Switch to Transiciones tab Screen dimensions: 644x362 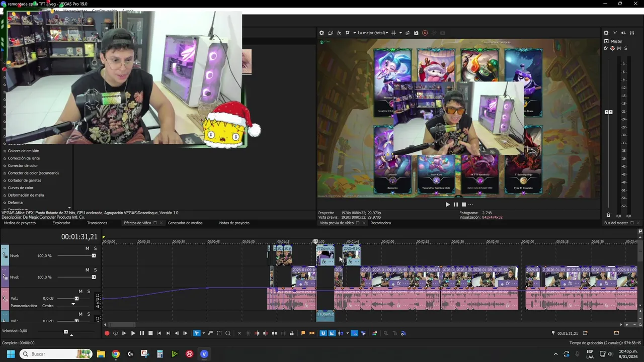97,223
